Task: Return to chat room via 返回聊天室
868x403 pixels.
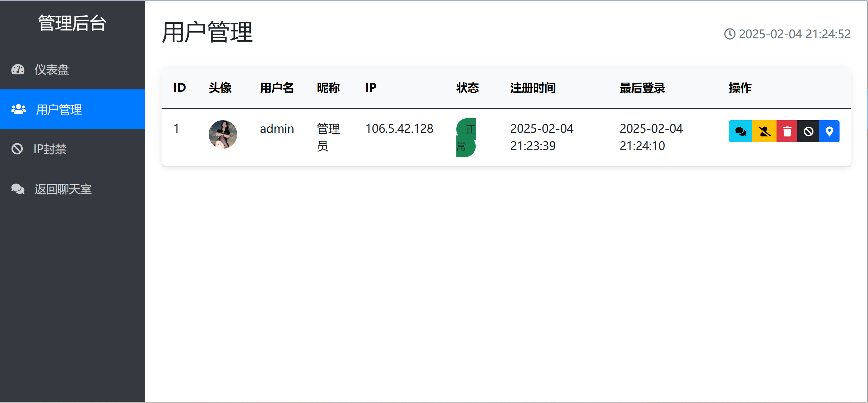Action: click(63, 189)
